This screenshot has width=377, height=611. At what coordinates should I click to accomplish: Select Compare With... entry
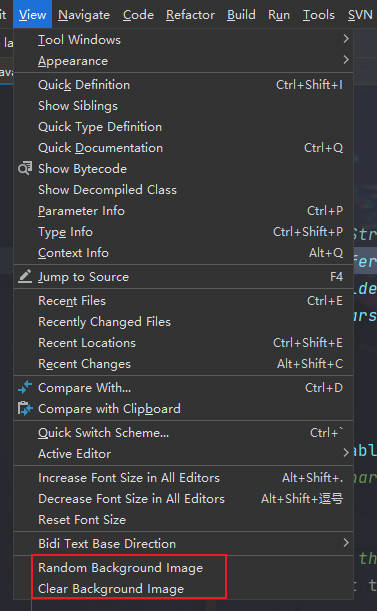[x=184, y=388]
